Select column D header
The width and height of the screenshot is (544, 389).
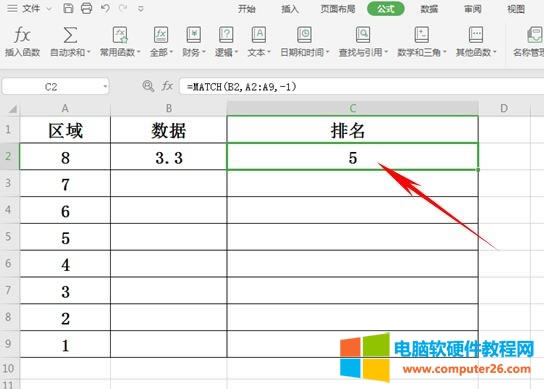504,109
